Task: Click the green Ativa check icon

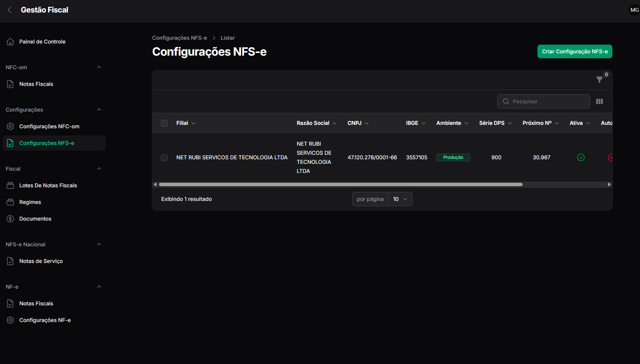Action: [x=581, y=157]
